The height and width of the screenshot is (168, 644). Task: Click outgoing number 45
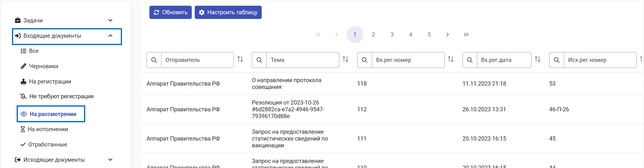(x=552, y=139)
